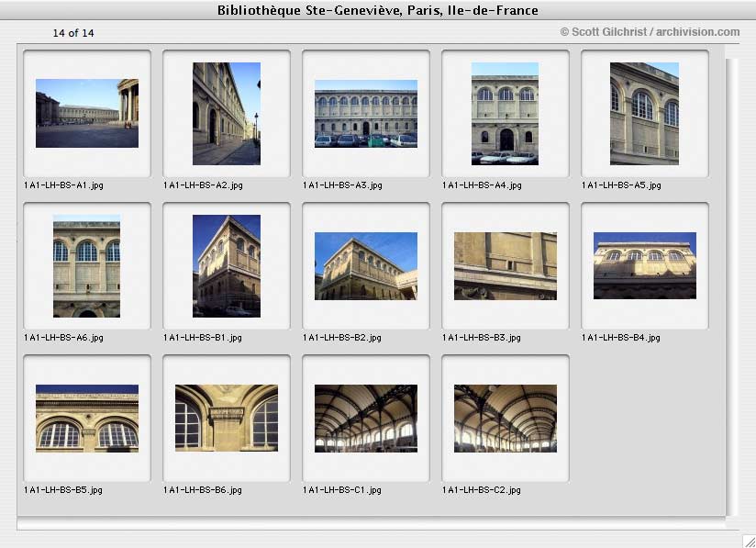Click the file name 1A1-LH-BS-B1.jpg
756x548 pixels.
click(203, 338)
